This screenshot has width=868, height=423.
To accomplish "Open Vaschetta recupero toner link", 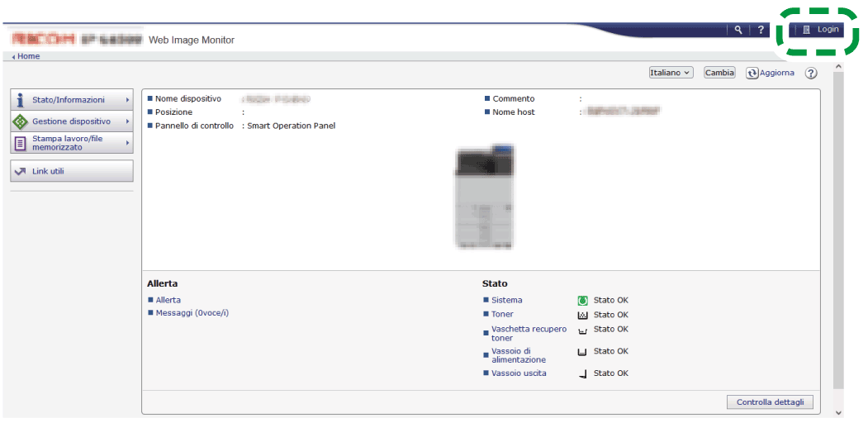I will 529,333.
